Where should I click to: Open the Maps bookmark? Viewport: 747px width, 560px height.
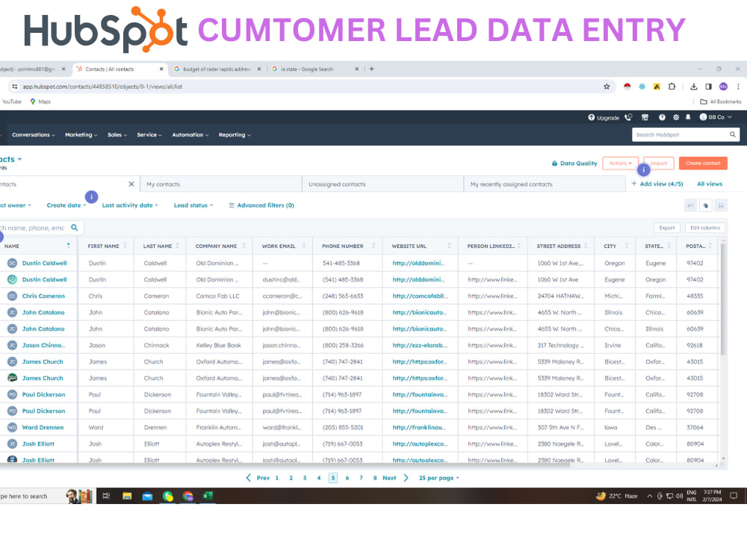click(x=40, y=102)
